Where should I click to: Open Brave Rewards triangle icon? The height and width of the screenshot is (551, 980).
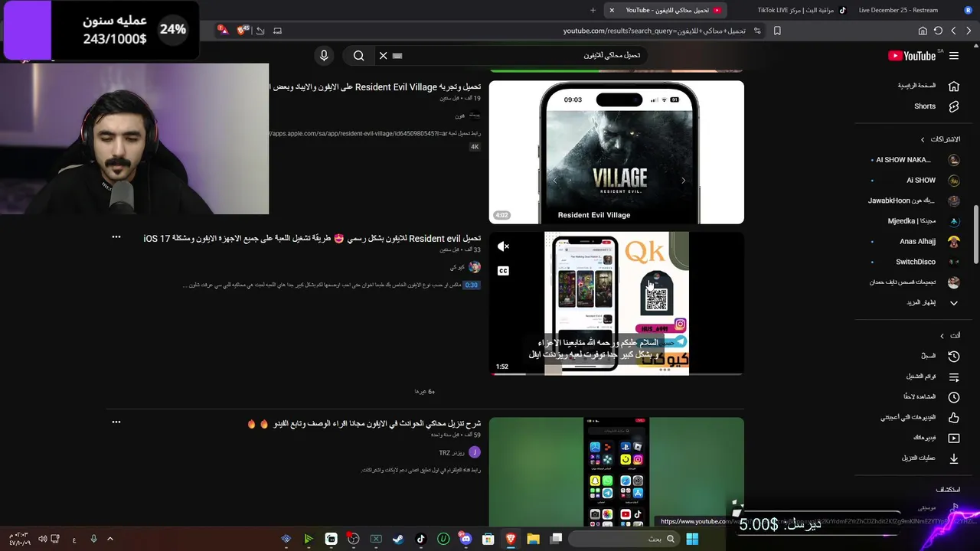(x=222, y=31)
